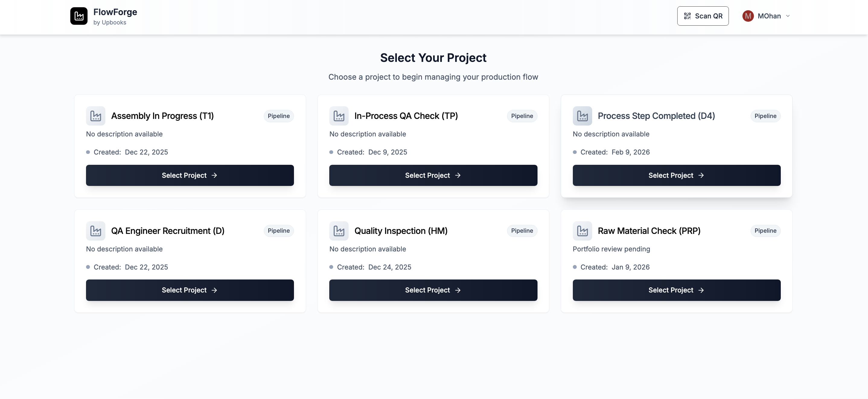Click the Raw Material Check project icon

582,231
